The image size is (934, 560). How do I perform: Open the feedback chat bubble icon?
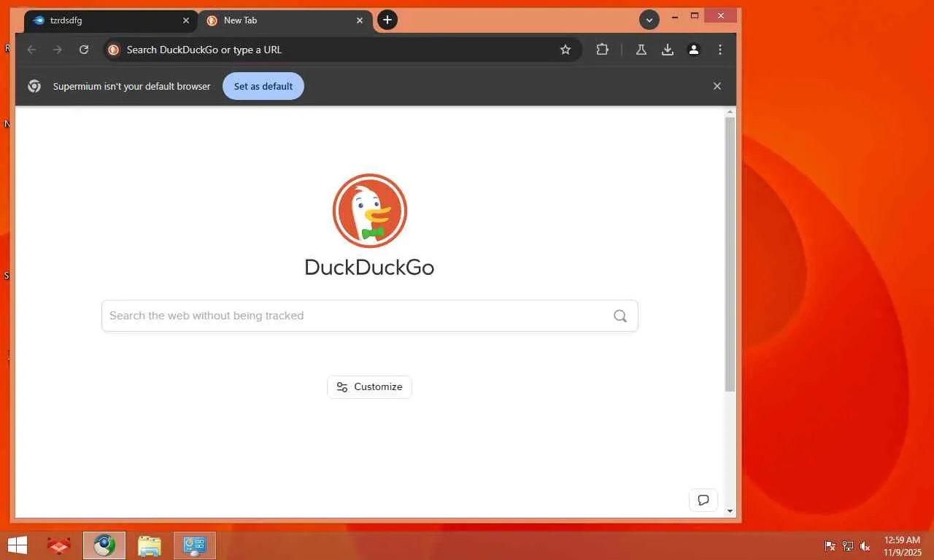703,500
